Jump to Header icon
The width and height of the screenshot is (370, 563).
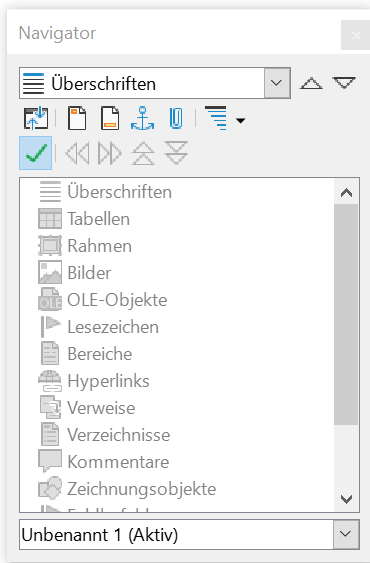(77, 118)
